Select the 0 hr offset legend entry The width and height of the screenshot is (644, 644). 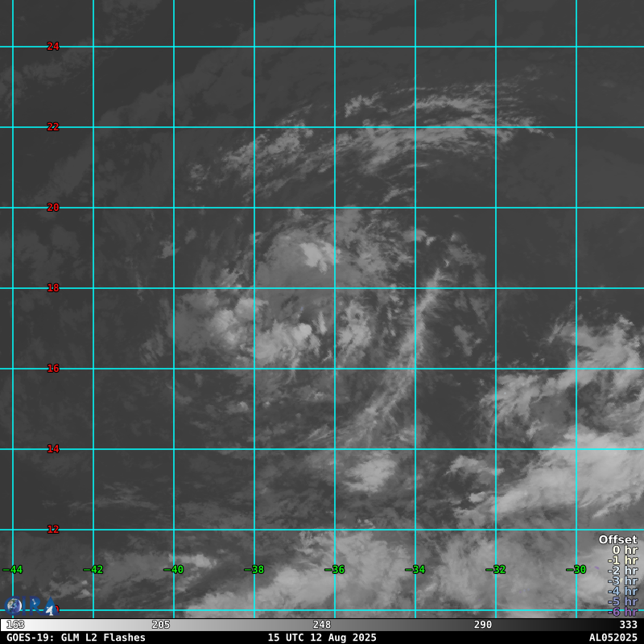625,550
